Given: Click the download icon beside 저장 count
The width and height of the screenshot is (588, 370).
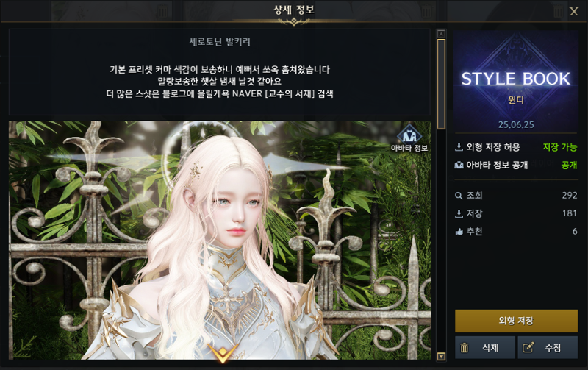Looking at the screenshot, I should pos(459,213).
